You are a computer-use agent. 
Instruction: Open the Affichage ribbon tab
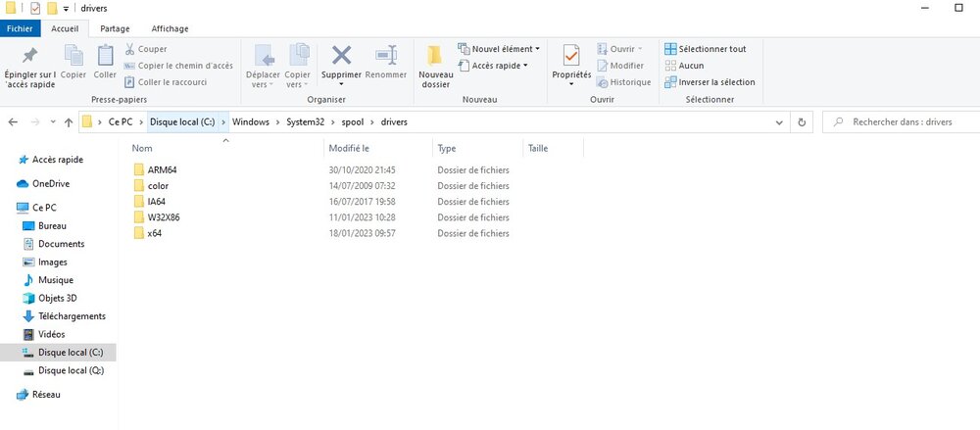pyautogui.click(x=170, y=29)
